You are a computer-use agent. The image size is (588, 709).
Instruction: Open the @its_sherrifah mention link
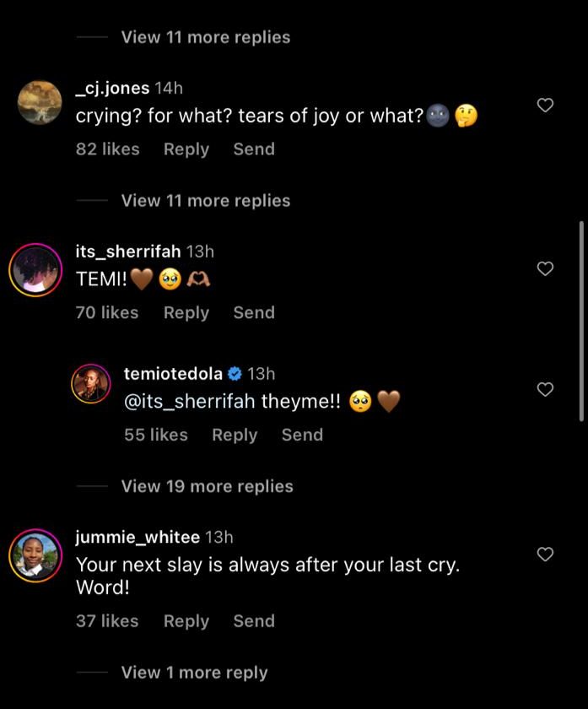point(189,402)
